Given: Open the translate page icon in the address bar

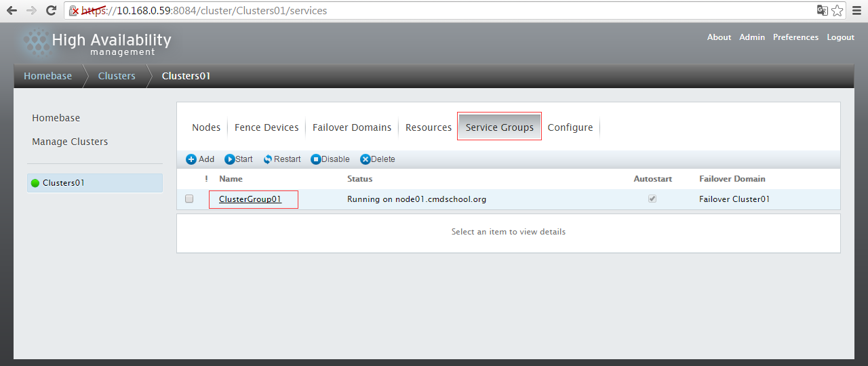Looking at the screenshot, I should coord(822,11).
